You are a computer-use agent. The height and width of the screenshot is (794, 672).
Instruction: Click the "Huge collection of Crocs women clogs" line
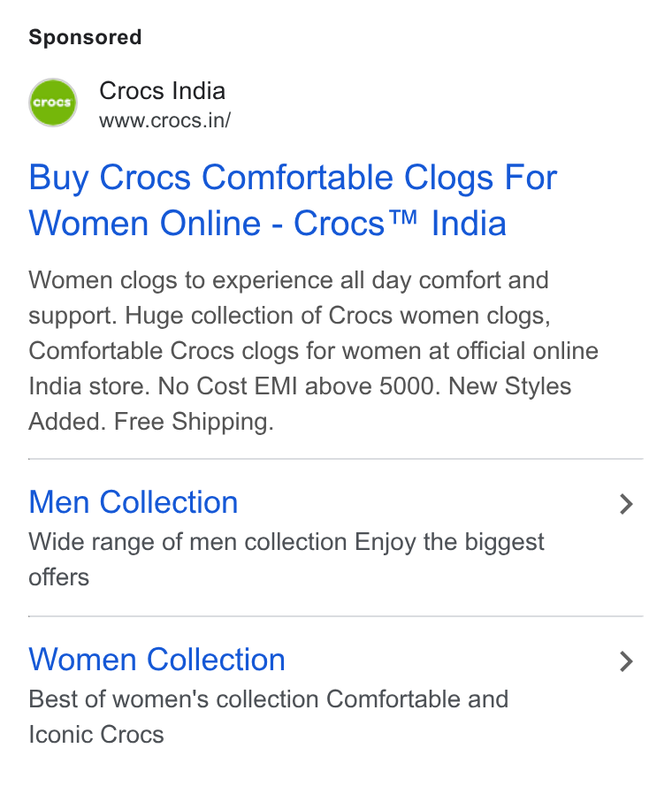coord(338,316)
